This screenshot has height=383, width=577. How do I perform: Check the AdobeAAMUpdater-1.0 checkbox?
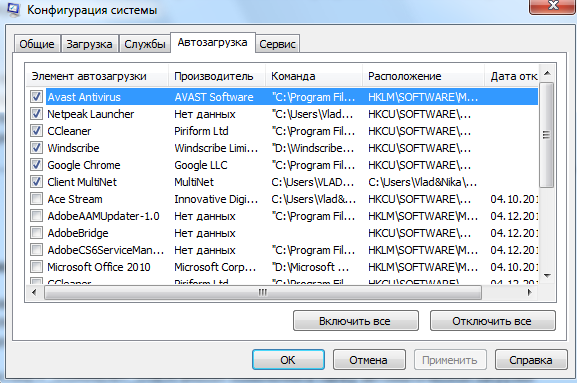tap(36, 216)
